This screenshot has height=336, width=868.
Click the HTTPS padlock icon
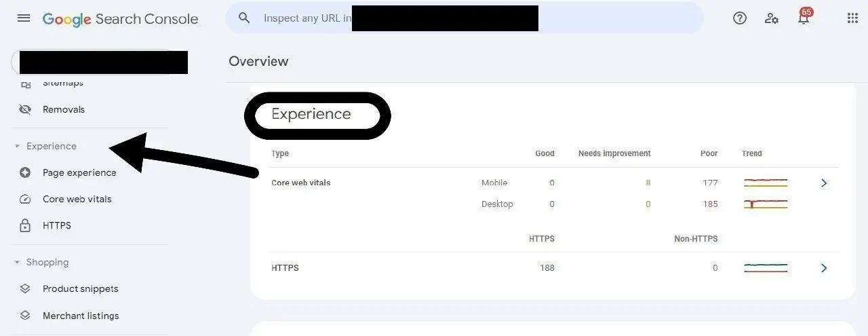click(25, 225)
